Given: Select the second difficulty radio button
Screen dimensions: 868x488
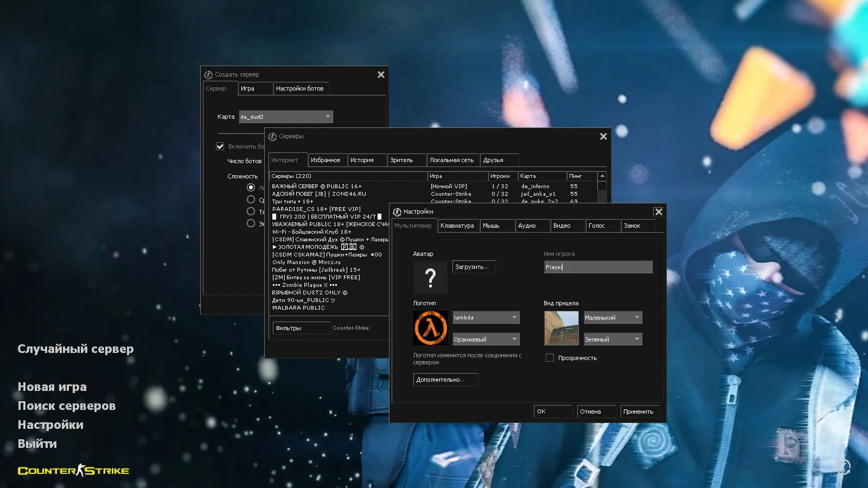Looking at the screenshot, I should (251, 200).
